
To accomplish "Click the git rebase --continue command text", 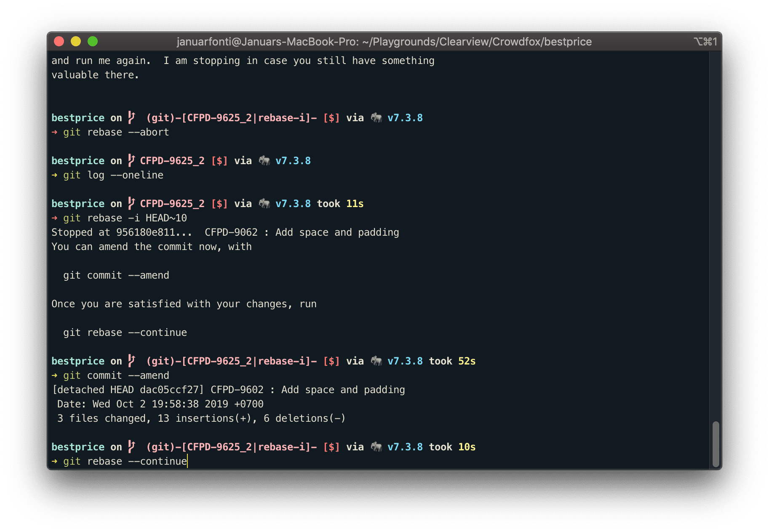I will point(125,461).
